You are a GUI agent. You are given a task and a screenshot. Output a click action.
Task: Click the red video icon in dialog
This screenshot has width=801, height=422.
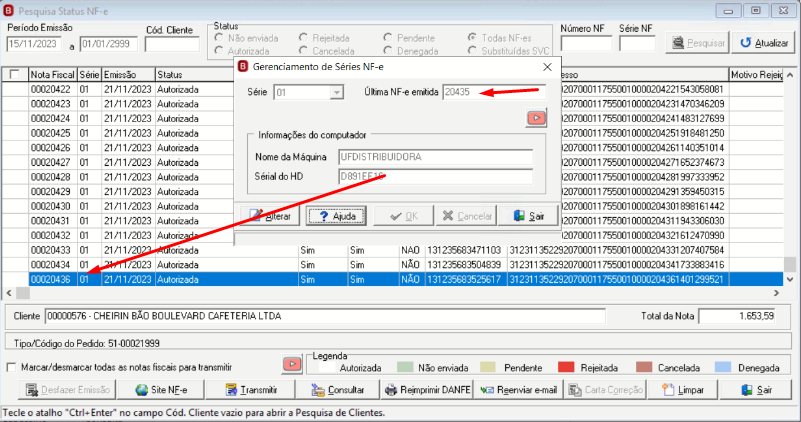(x=536, y=118)
